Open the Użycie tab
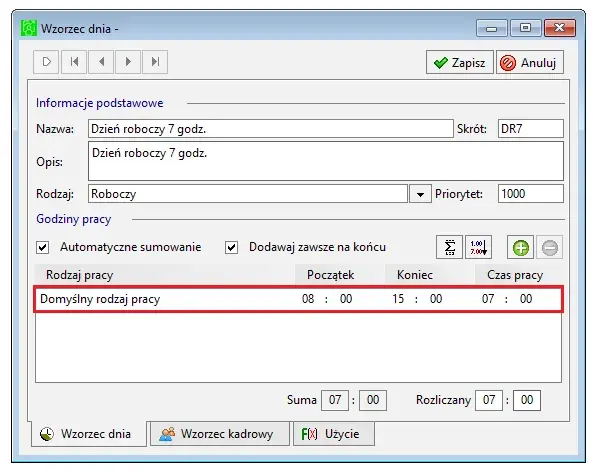Screen dimensions: 593x471 click(334, 434)
